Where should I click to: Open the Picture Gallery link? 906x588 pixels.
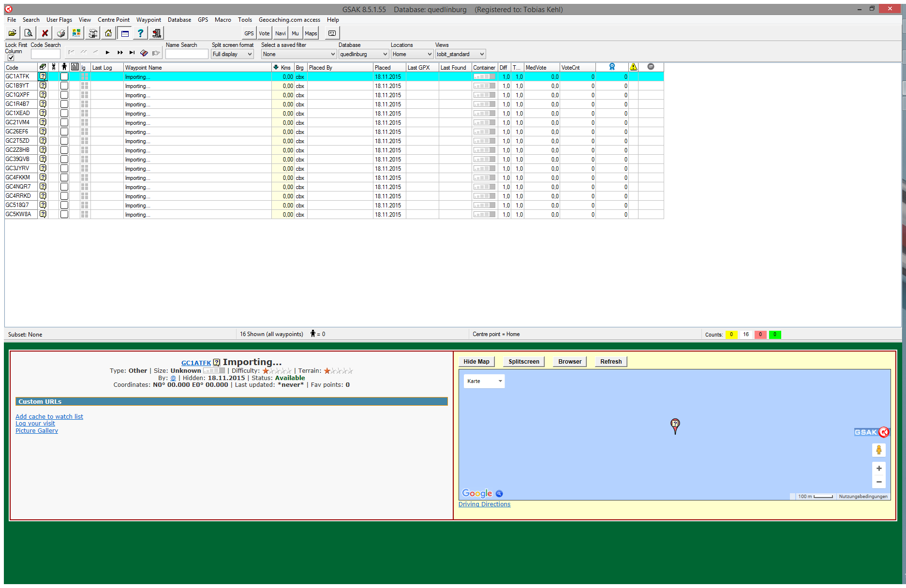(37, 430)
